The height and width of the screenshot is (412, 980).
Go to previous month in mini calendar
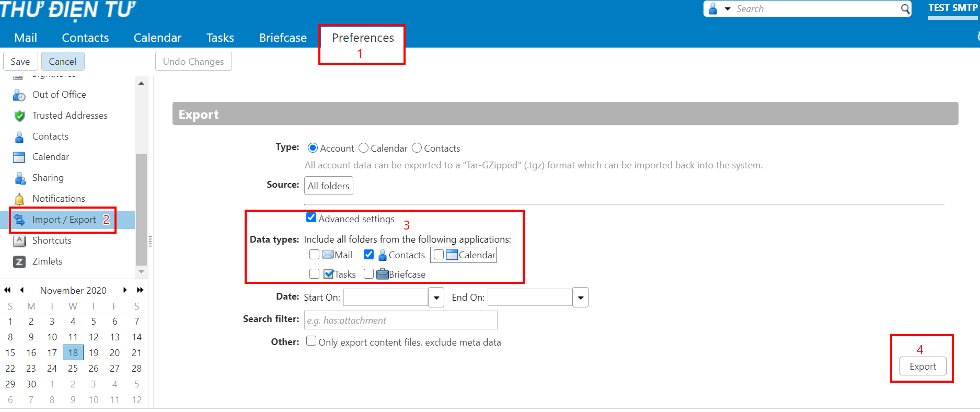tap(21, 290)
